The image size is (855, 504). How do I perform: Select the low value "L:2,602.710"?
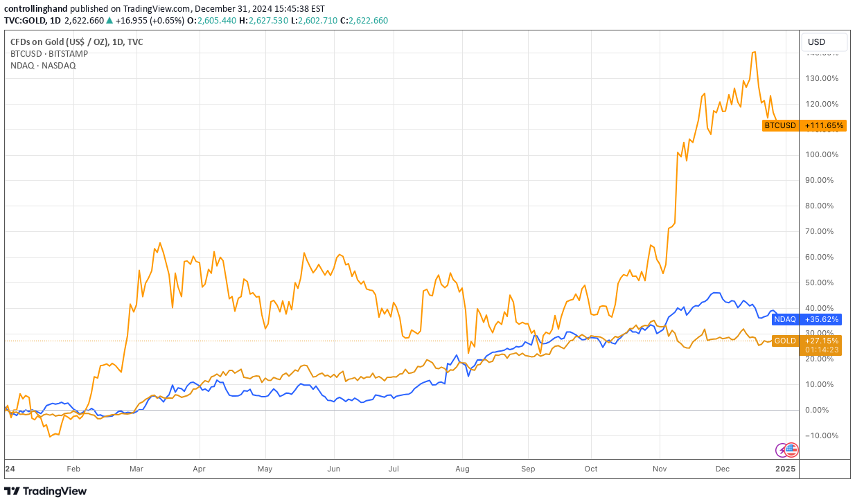[312, 20]
